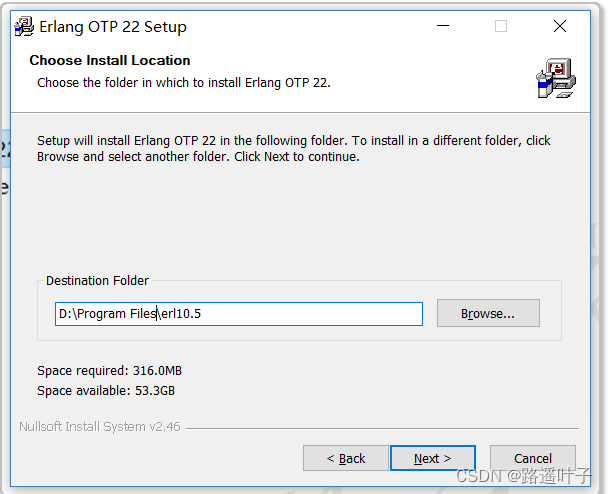This screenshot has height=494, width=608.
Task: Click the 'Erlang OTP 22 Setup' title text
Action: [113, 27]
